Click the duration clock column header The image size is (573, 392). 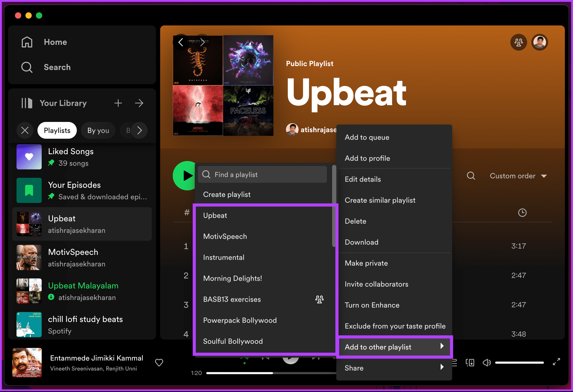click(x=522, y=213)
